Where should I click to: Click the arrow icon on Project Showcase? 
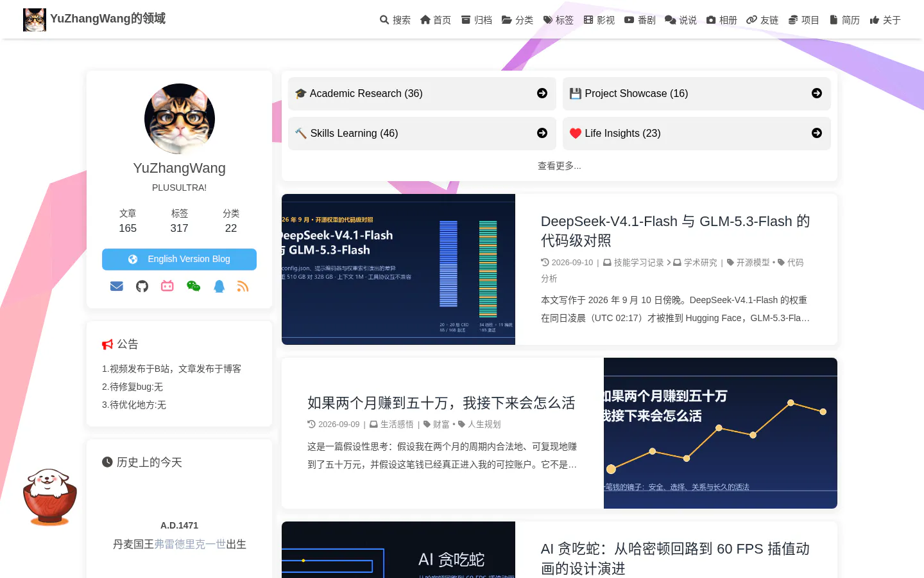pyautogui.click(x=817, y=93)
